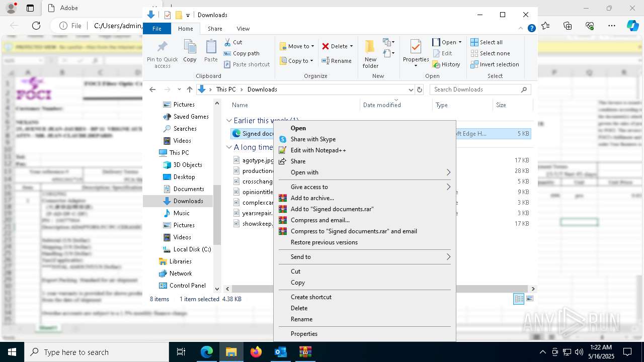Sort by Date modified column

pos(396,105)
